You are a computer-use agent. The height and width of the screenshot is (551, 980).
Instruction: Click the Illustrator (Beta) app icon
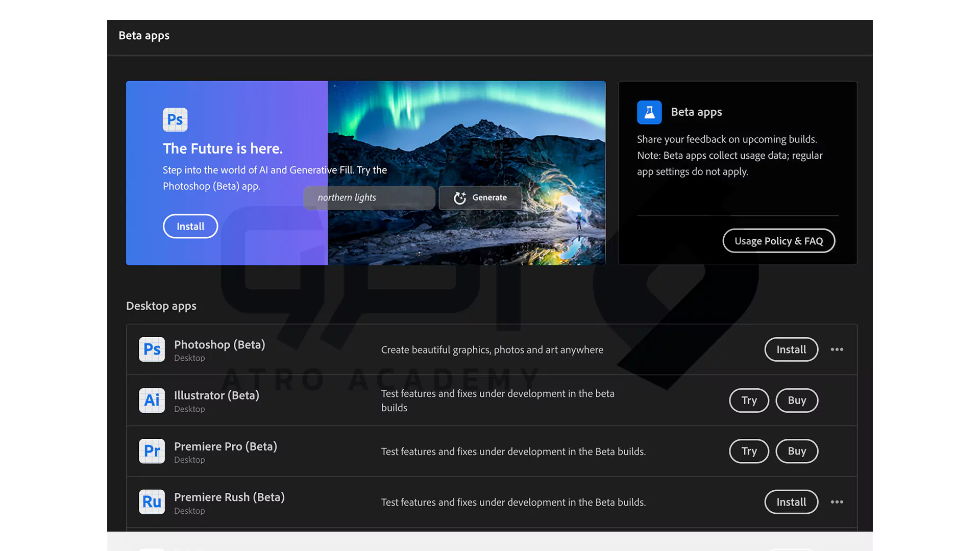(x=152, y=400)
